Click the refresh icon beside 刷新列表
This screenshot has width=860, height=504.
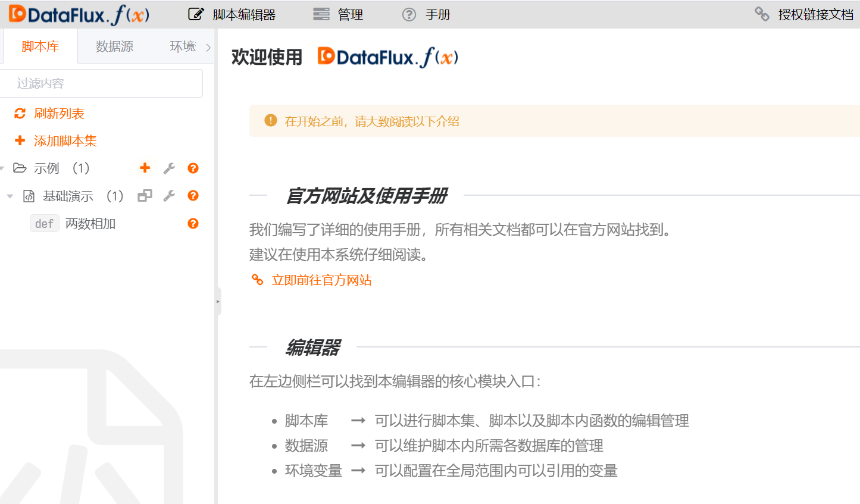(x=20, y=114)
